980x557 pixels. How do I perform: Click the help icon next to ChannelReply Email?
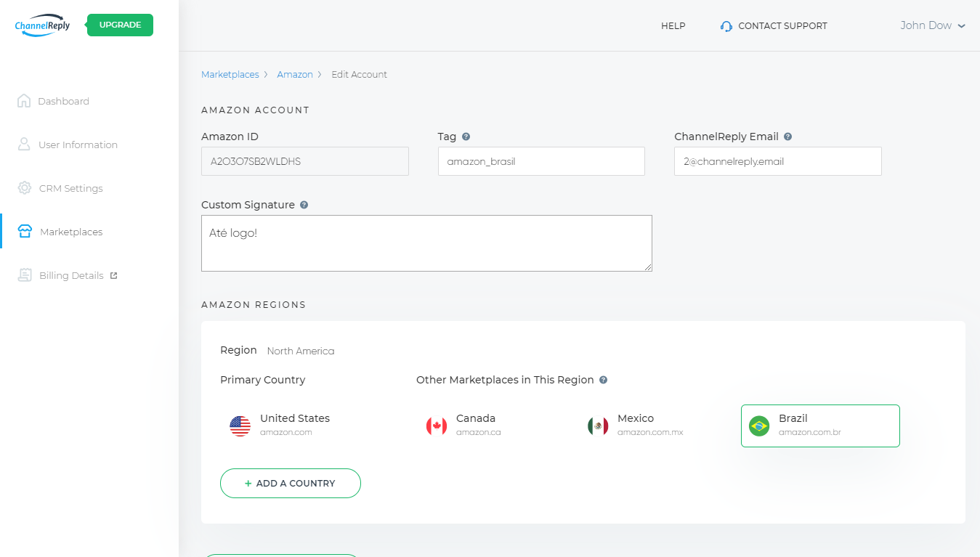[787, 137]
